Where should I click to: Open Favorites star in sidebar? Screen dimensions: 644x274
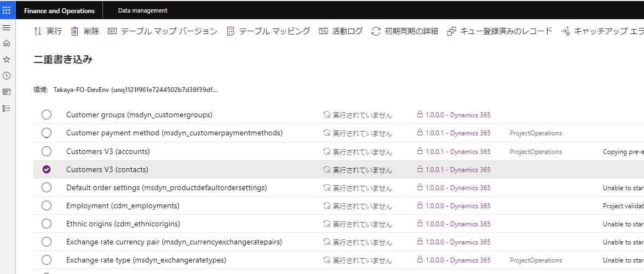[x=6, y=60]
